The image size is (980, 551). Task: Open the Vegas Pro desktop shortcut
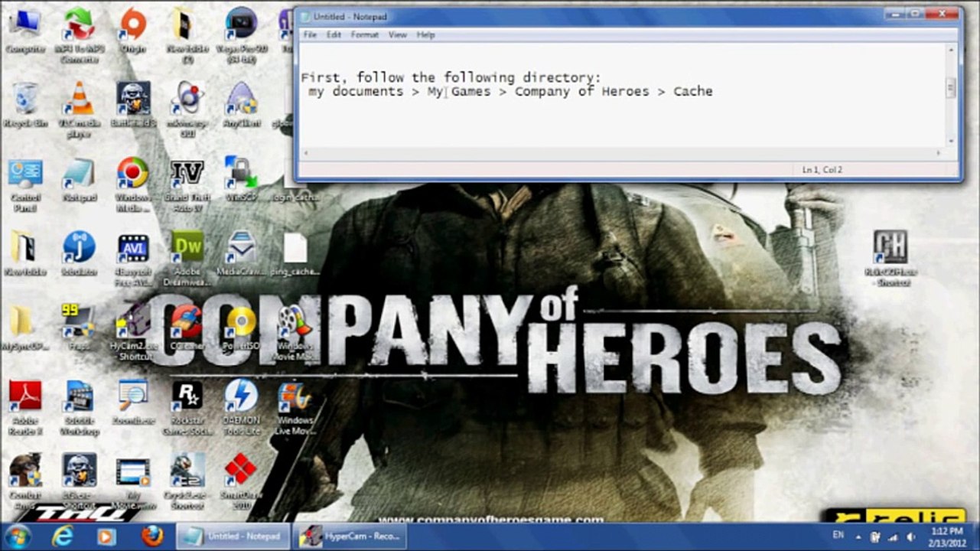click(x=240, y=34)
